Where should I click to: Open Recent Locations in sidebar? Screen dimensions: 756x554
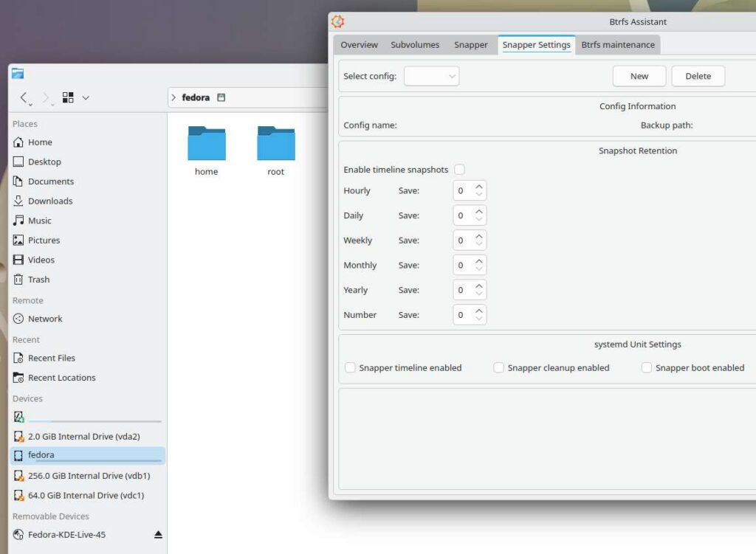click(x=87, y=378)
